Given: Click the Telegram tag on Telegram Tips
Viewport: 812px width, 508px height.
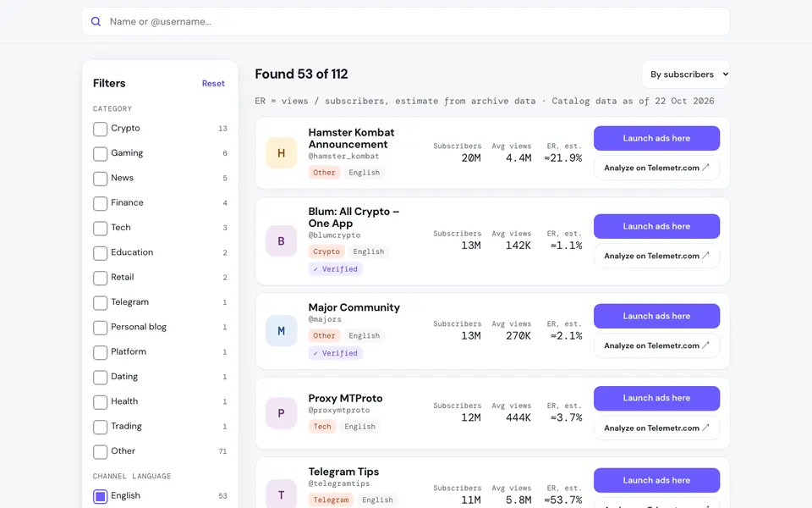Looking at the screenshot, I should [331, 500].
